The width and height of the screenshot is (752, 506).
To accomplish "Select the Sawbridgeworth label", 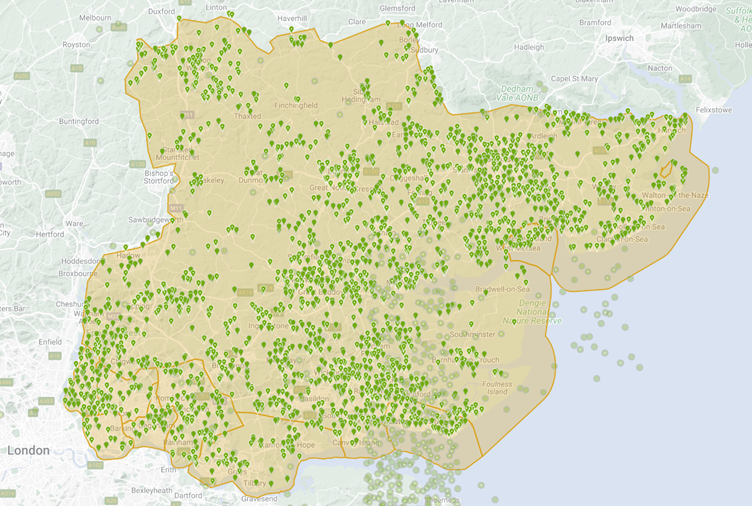I will pyautogui.click(x=156, y=220).
